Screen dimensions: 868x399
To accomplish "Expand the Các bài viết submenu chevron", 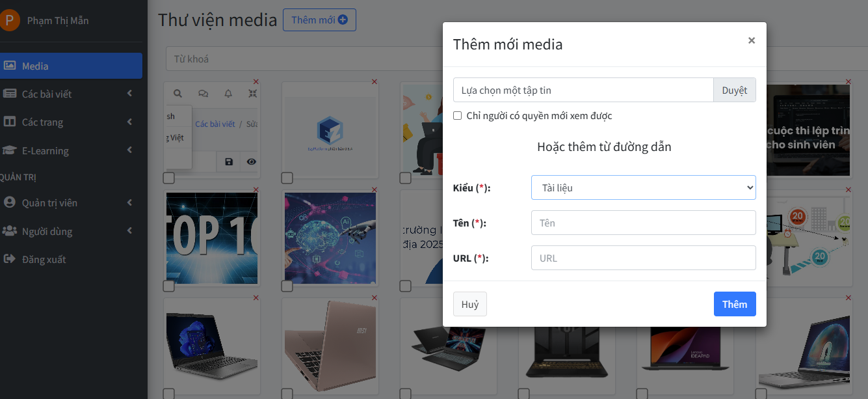I will [x=129, y=94].
